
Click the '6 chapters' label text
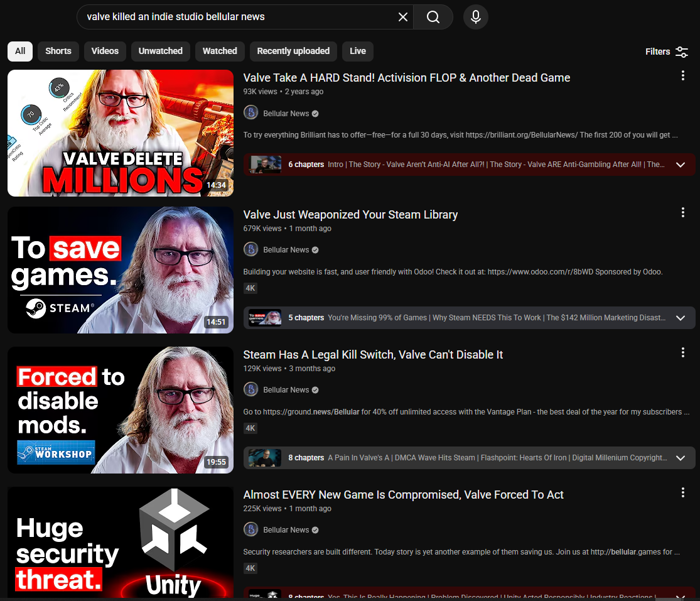pos(306,165)
